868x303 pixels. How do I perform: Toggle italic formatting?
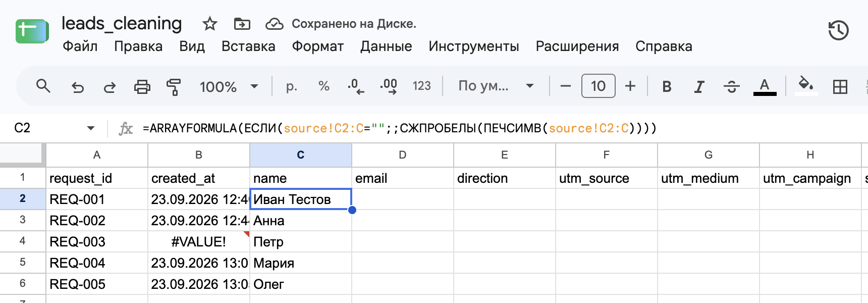click(699, 87)
